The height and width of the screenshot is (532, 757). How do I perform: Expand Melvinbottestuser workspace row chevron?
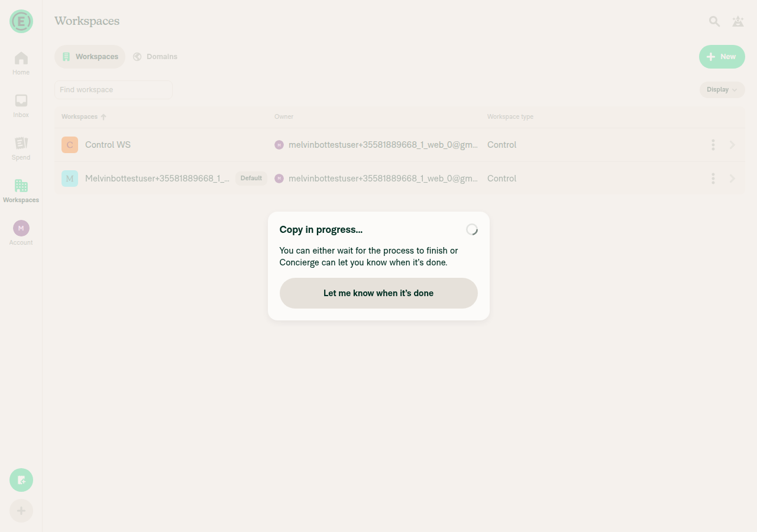coord(732,179)
